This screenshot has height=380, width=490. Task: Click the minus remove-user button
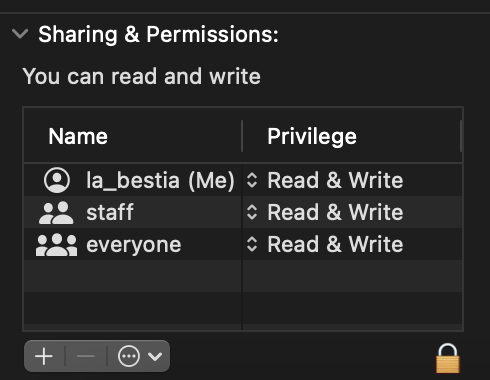click(86, 356)
